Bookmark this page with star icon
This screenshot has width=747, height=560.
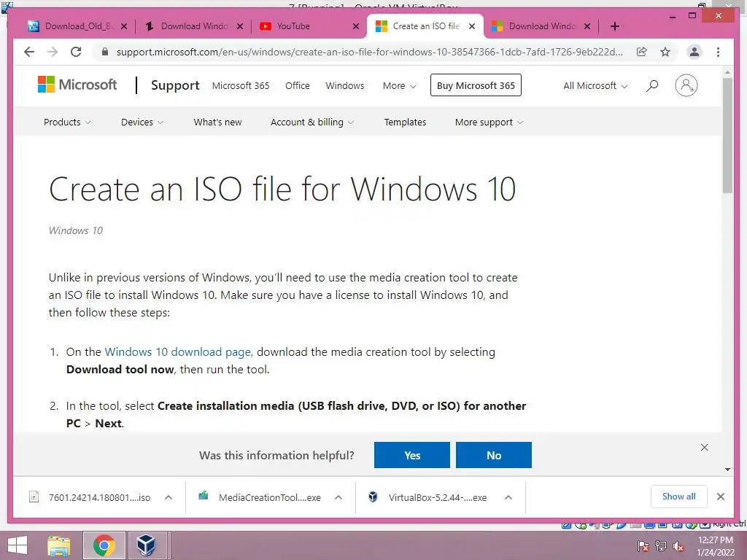(x=665, y=52)
